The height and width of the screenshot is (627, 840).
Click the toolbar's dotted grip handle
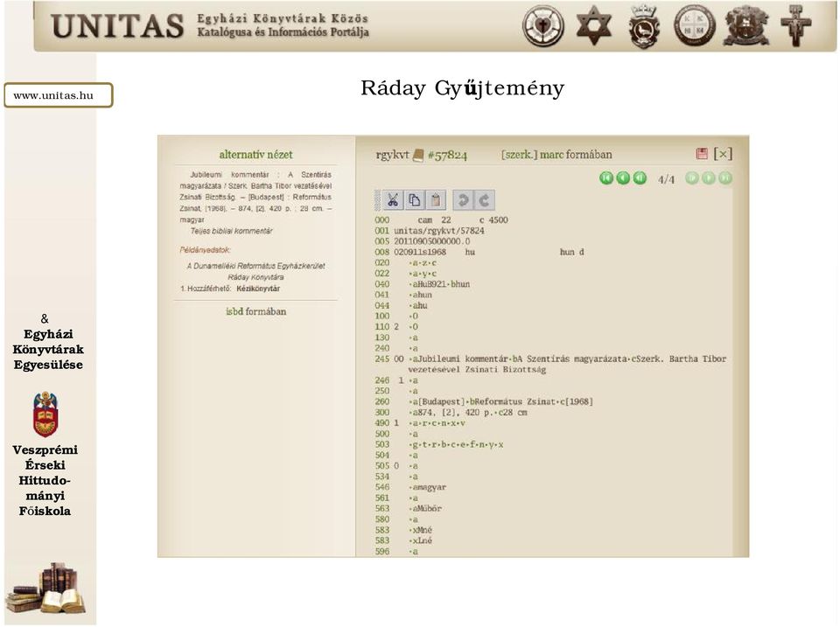pos(378,199)
